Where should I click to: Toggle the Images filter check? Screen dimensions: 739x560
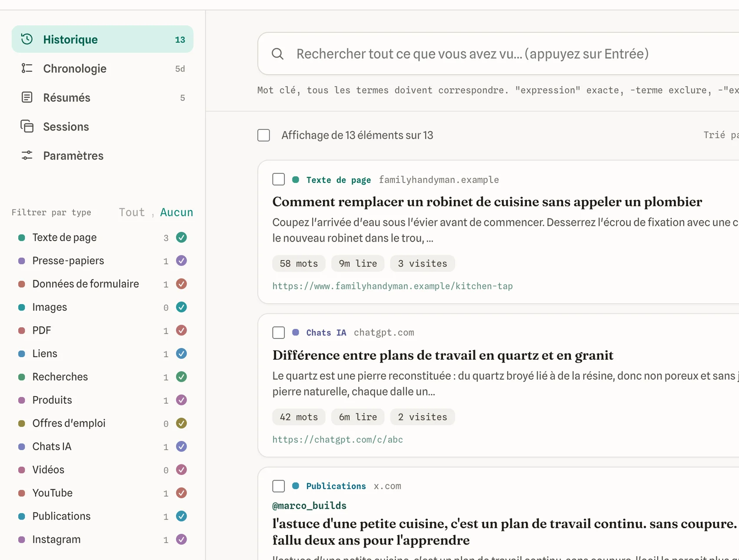tap(181, 307)
